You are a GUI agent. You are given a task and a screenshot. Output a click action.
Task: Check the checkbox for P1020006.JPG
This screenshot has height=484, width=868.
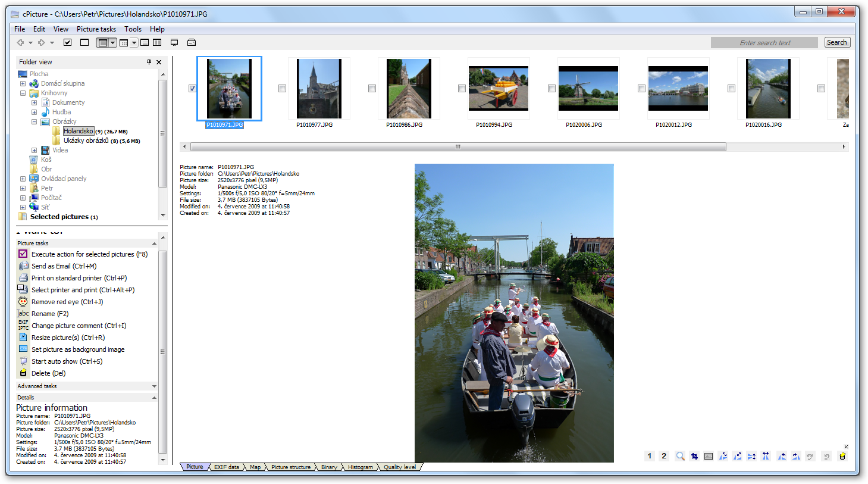551,88
